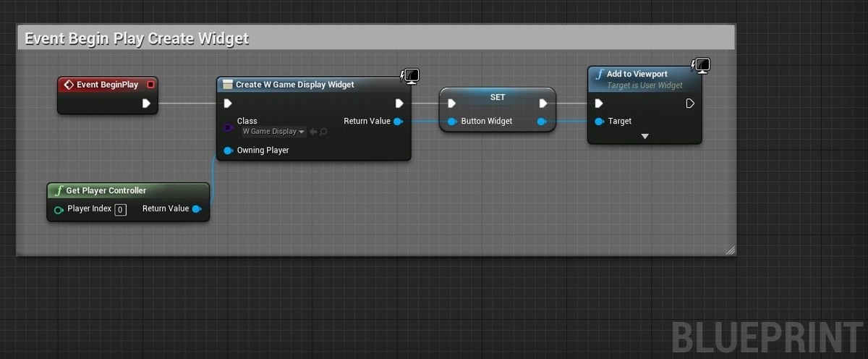Click the Target is User Widget subtitle
This screenshot has width=868, height=359.
[x=644, y=85]
